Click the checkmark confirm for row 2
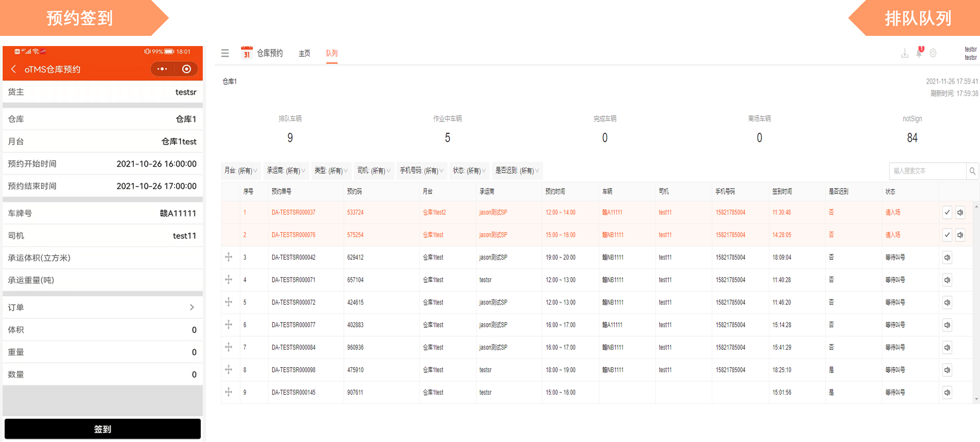The width and height of the screenshot is (980, 442). pyautogui.click(x=947, y=235)
